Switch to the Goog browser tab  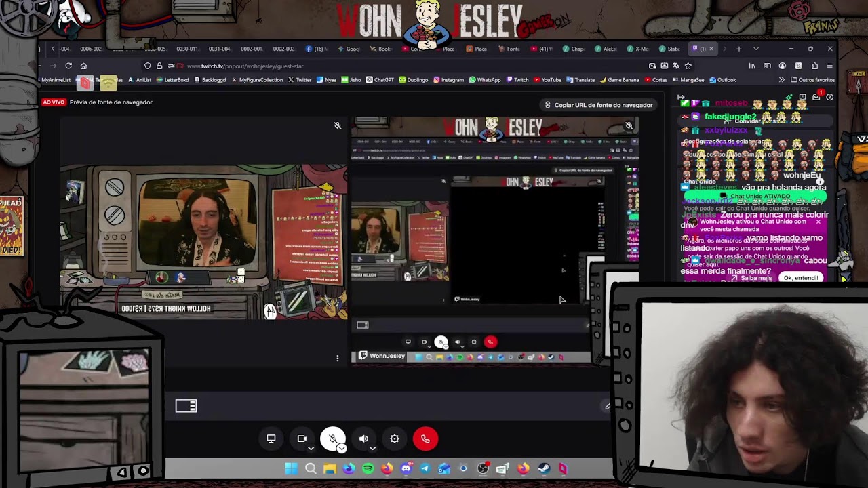tap(349, 49)
